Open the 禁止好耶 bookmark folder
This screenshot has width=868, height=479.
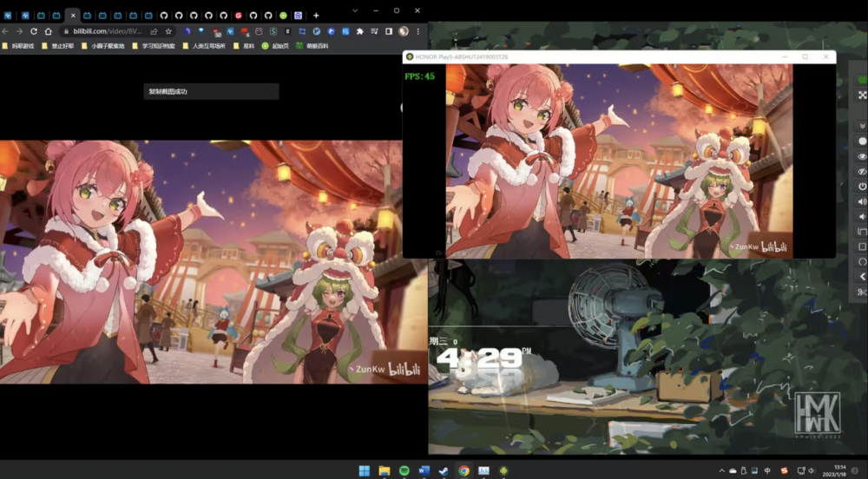coord(57,46)
